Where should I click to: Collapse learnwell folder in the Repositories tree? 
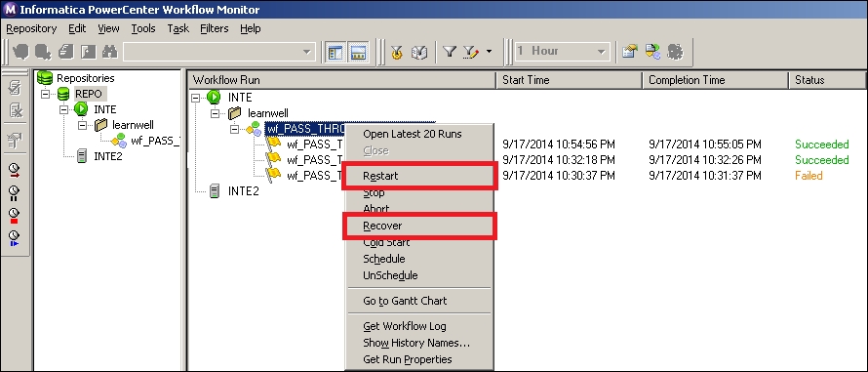[x=83, y=125]
